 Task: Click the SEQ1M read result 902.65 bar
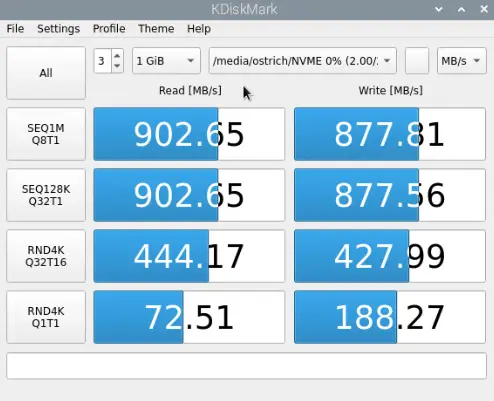coord(189,134)
